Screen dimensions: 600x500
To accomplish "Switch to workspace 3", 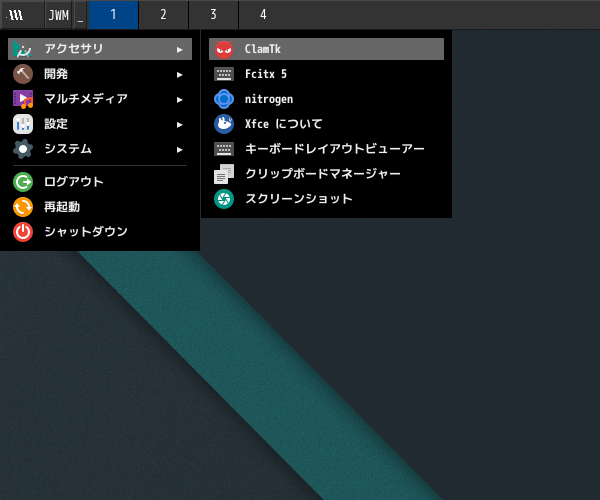I will pos(214,15).
